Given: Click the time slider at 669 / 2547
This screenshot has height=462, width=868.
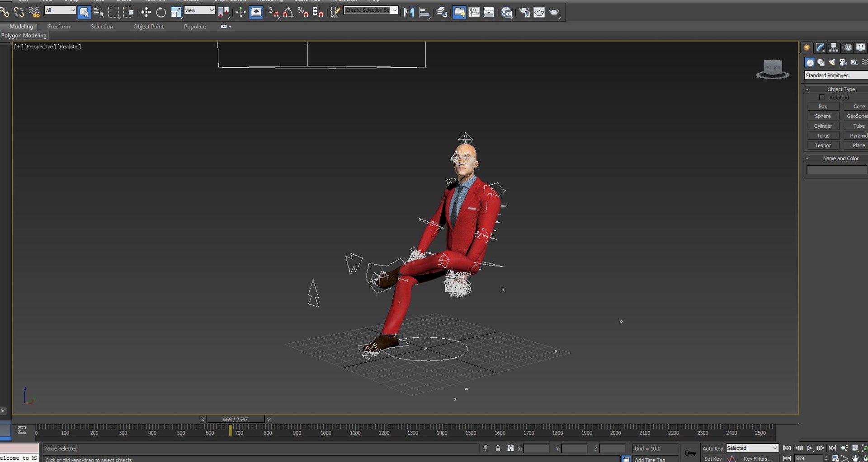Looking at the screenshot, I should (236, 420).
